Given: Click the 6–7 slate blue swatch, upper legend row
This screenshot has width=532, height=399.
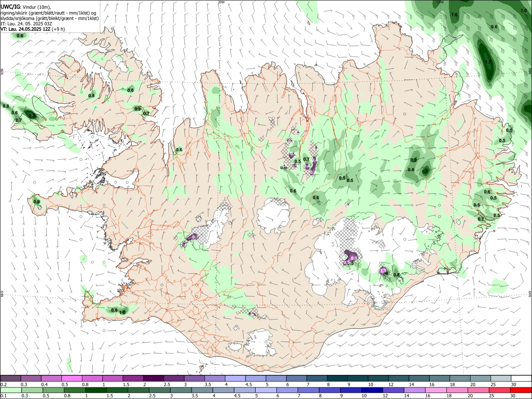Looking at the screenshot, I should [x=296, y=379].
